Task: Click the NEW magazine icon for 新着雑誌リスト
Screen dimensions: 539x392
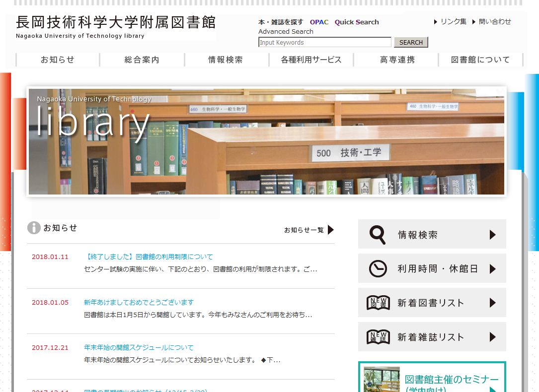Action: click(378, 337)
